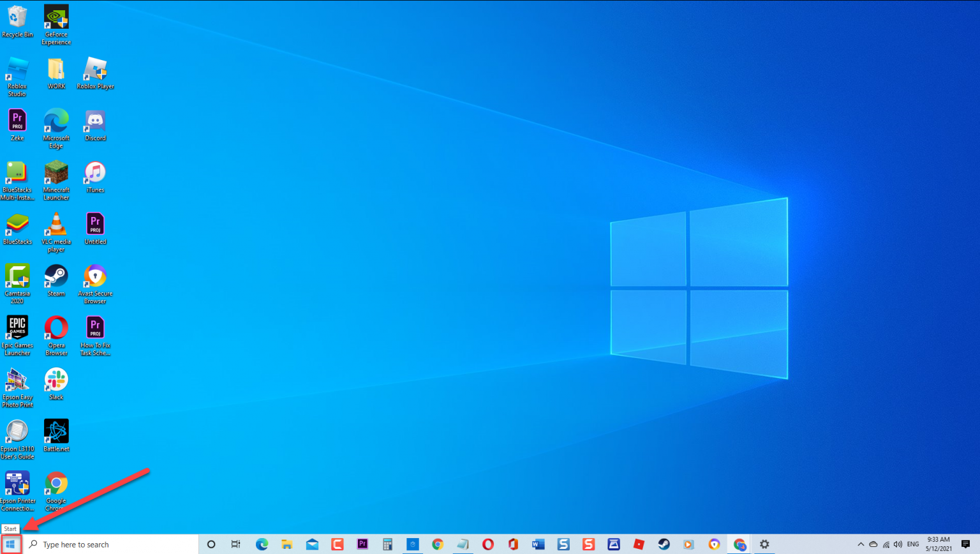This screenshot has height=554, width=980.
Task: Launch Opera from the taskbar
Action: point(488,544)
